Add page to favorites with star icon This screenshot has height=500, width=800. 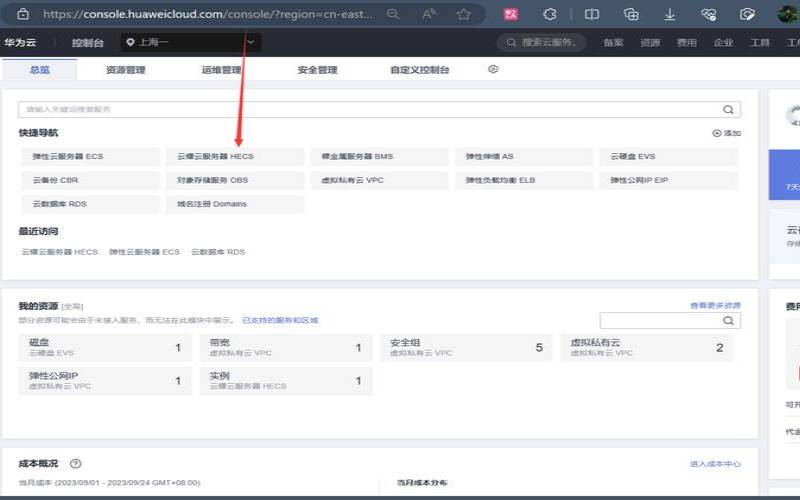464,14
